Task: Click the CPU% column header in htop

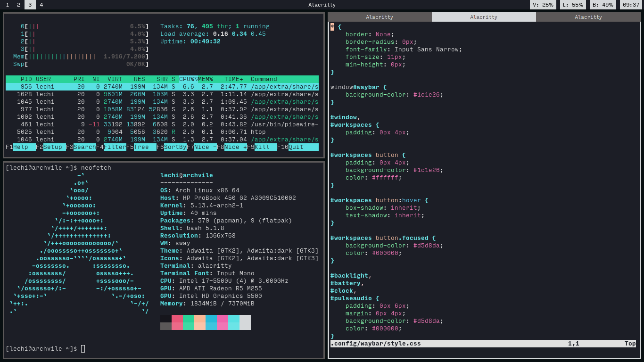Action: [x=189, y=79]
